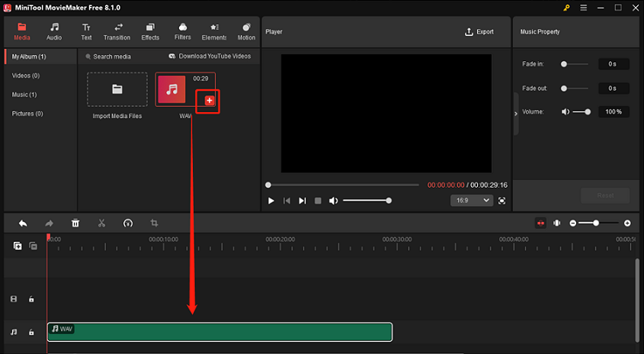This screenshot has width=644, height=354.
Task: Go to previous frame in player
Action: (287, 201)
